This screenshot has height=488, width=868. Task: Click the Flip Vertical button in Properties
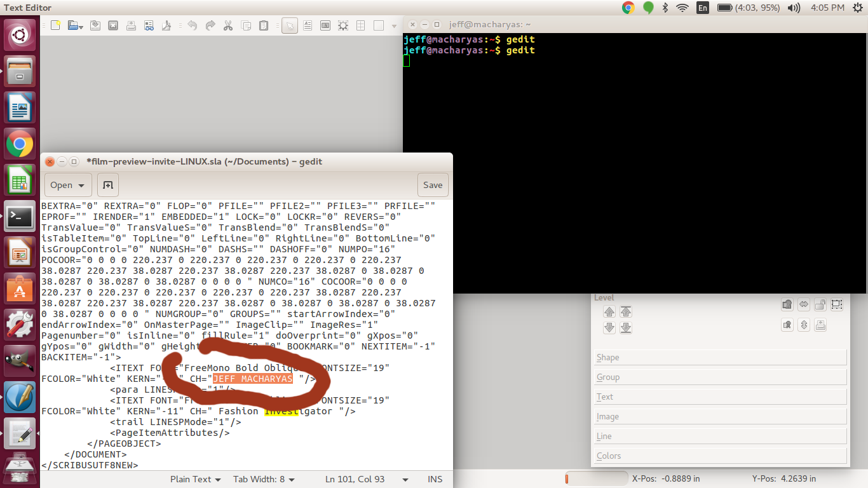(804, 325)
